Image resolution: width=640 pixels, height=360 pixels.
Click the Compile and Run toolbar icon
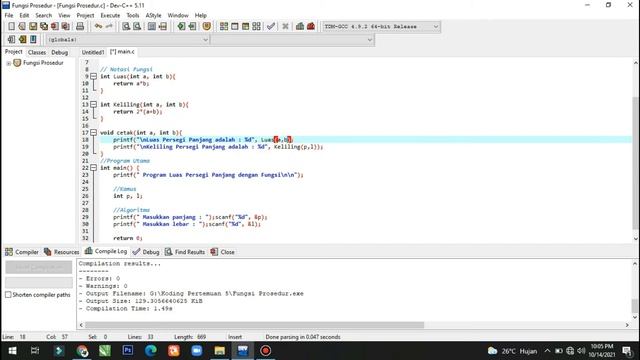tap(245, 26)
